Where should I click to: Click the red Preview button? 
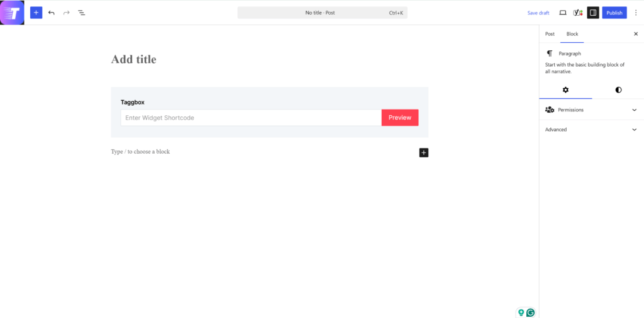point(400,118)
